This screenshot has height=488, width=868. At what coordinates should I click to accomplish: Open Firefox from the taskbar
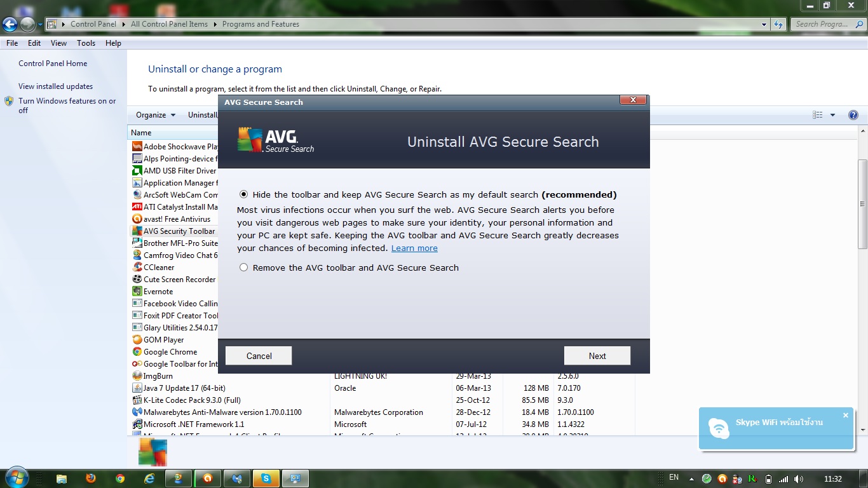[91, 478]
